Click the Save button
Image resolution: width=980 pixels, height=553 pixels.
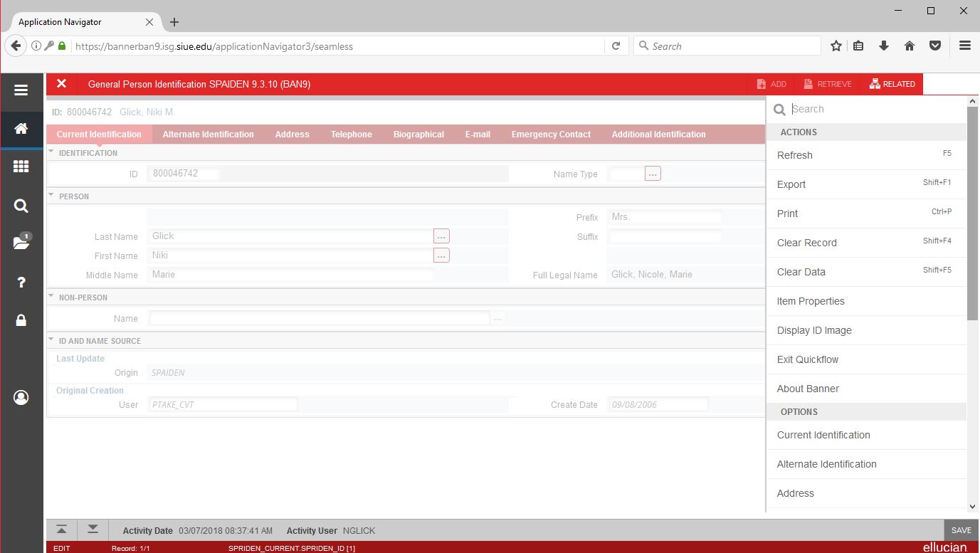point(961,530)
